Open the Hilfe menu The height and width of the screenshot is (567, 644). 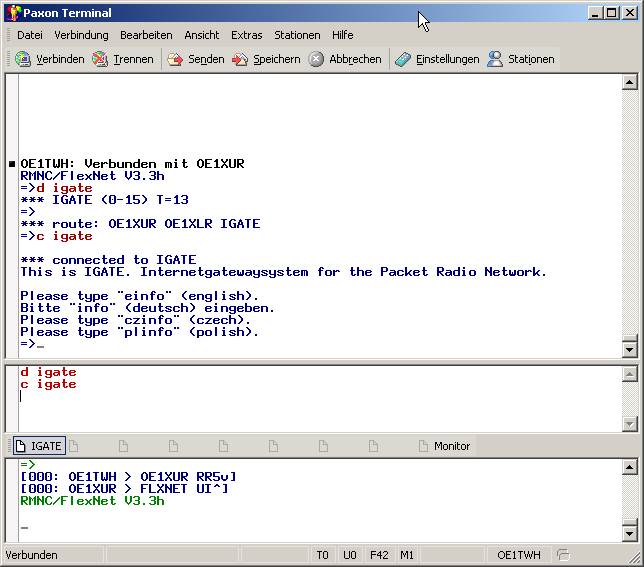click(x=343, y=35)
